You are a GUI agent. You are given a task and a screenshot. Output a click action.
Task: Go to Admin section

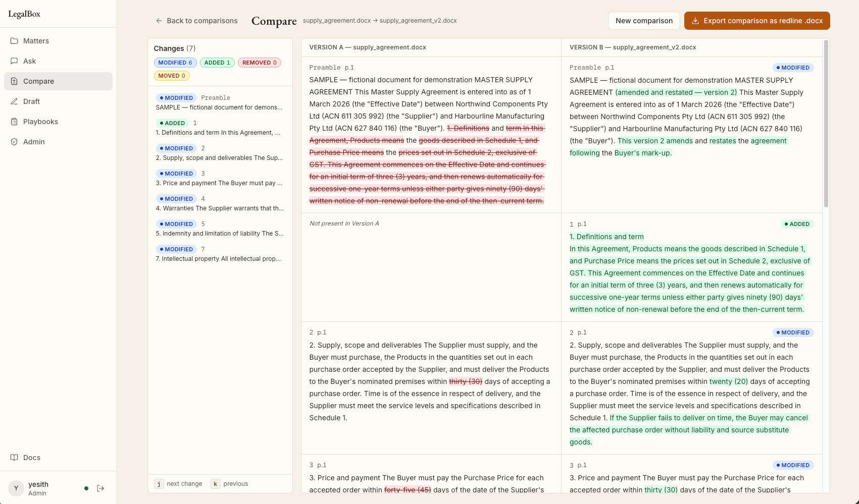pos(58,142)
